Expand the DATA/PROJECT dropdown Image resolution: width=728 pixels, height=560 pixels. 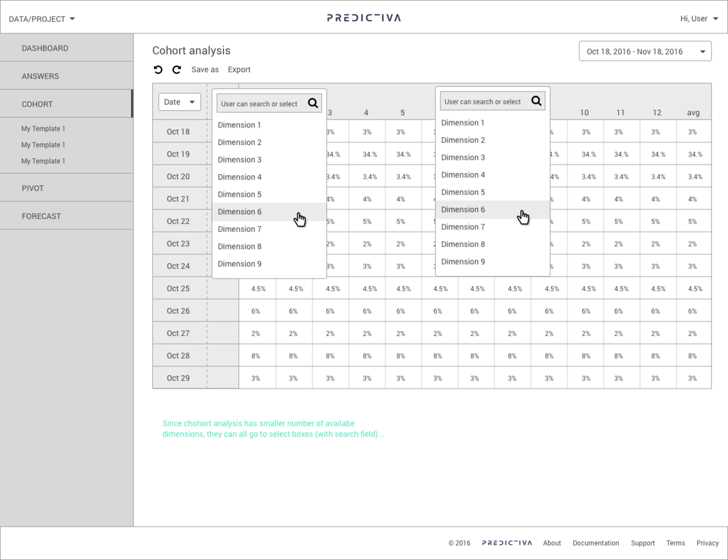(41, 18)
